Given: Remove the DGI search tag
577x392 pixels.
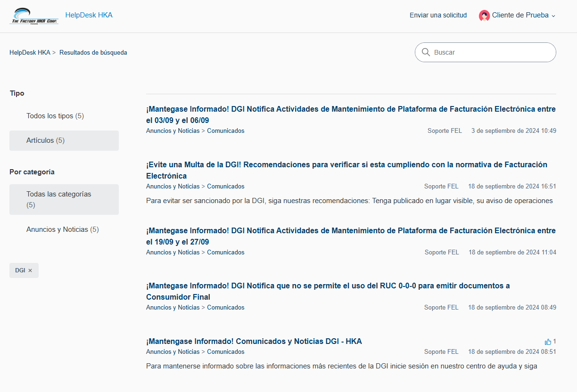Looking at the screenshot, I should click(30, 270).
